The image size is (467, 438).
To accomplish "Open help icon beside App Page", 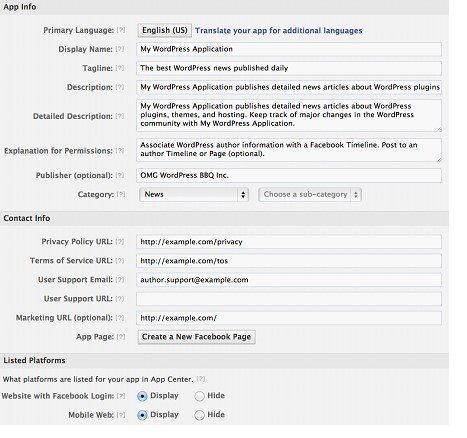I will click(121, 337).
